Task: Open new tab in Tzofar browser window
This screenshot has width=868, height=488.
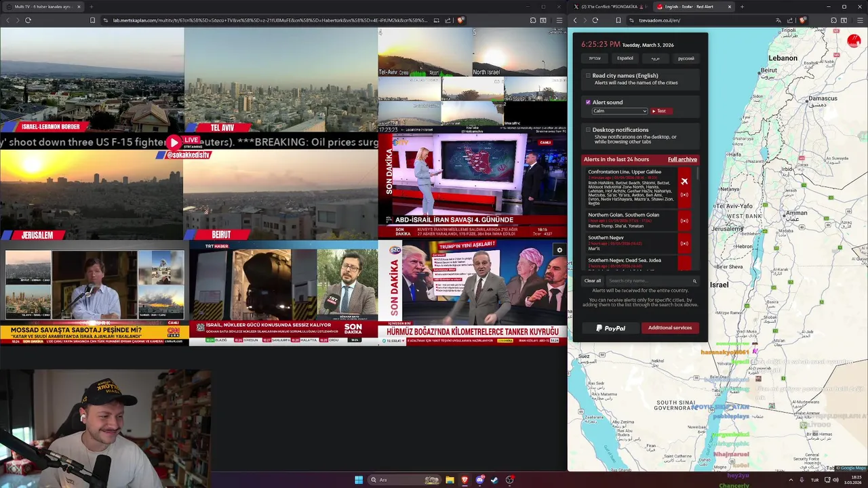Action: pyautogui.click(x=742, y=7)
